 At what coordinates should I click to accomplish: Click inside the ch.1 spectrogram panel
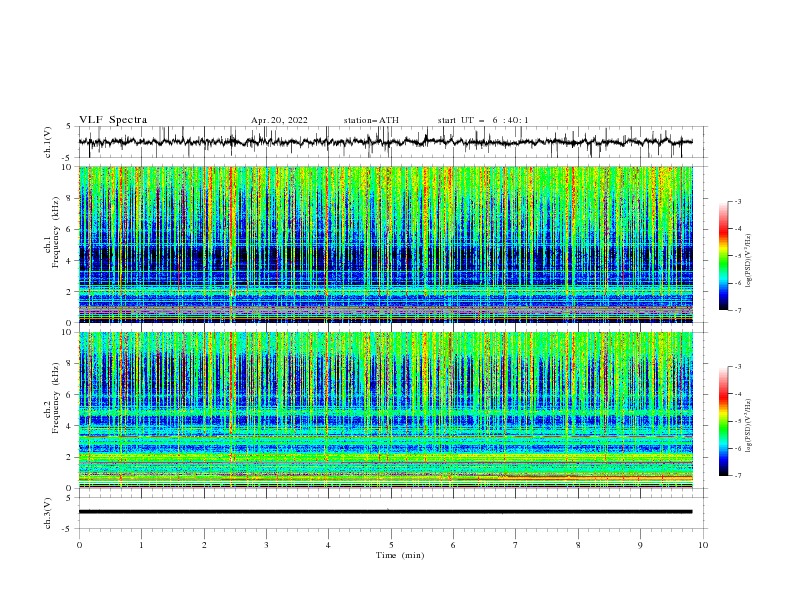pos(385,244)
